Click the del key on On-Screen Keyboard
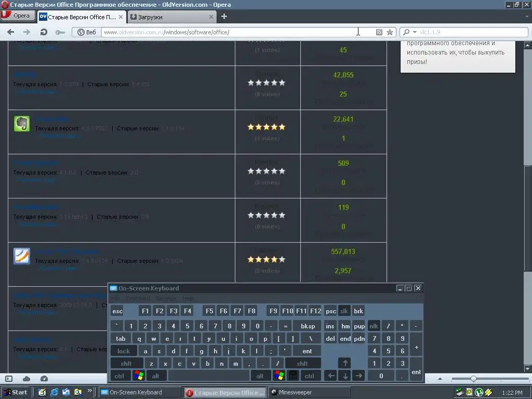The width and height of the screenshot is (532, 399). coord(330,339)
